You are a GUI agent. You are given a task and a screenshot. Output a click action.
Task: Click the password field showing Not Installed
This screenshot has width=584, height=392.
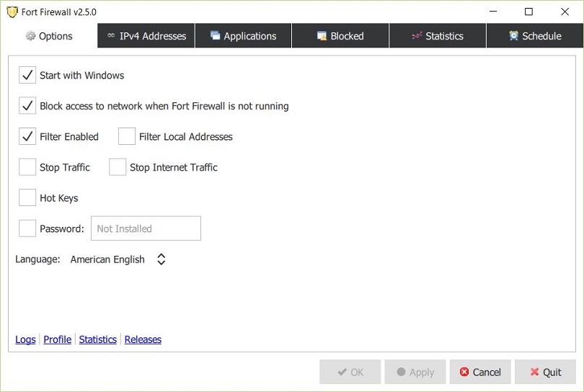tap(146, 228)
